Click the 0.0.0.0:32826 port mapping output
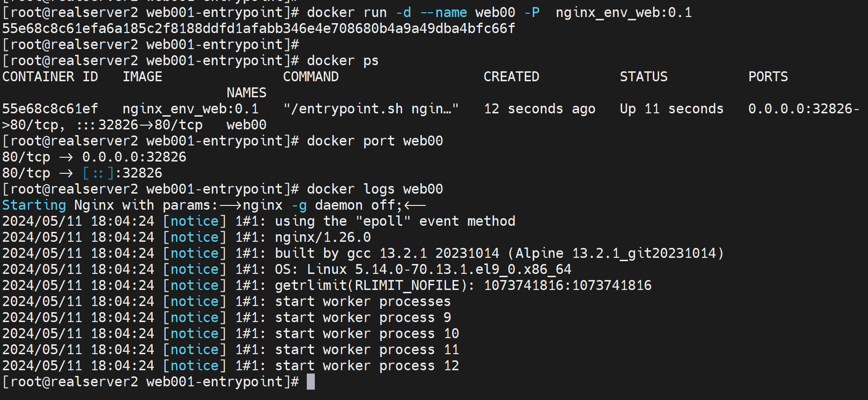868x400 pixels. pos(134,157)
